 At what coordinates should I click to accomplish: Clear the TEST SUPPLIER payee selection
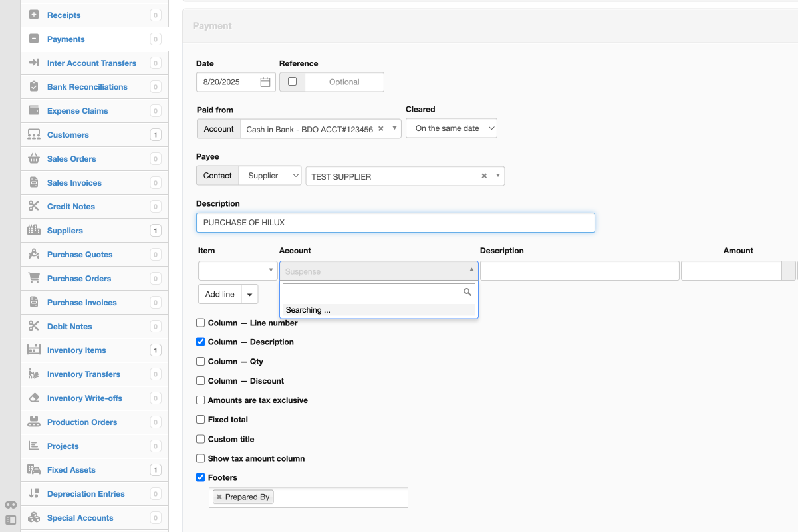(484, 176)
